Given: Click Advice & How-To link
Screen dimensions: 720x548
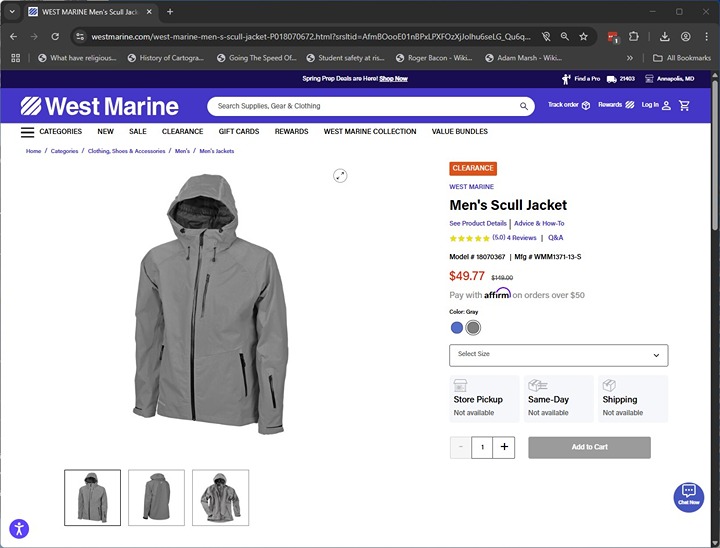Looking at the screenshot, I should (x=539, y=223).
